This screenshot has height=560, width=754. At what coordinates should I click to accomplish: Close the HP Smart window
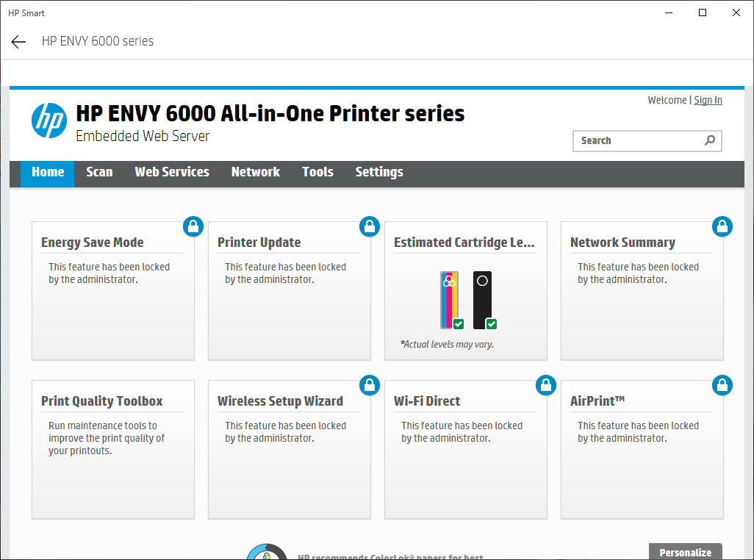[736, 13]
